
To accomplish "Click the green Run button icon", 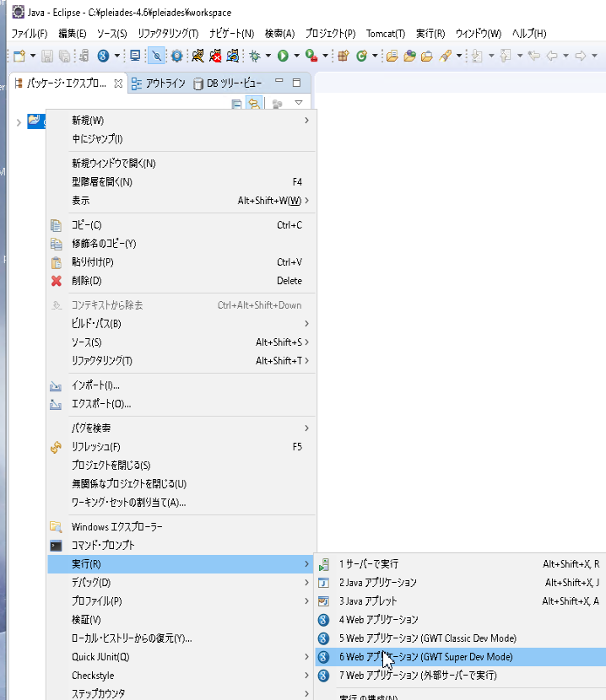I will tap(283, 56).
